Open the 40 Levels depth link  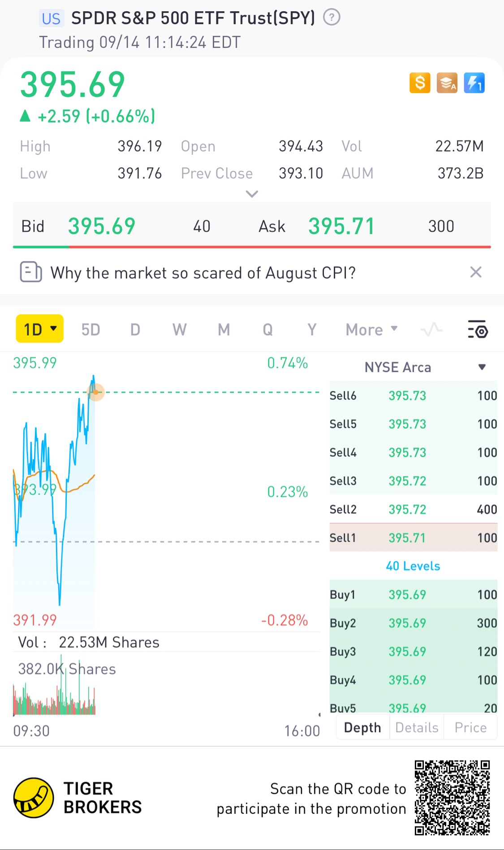(413, 566)
